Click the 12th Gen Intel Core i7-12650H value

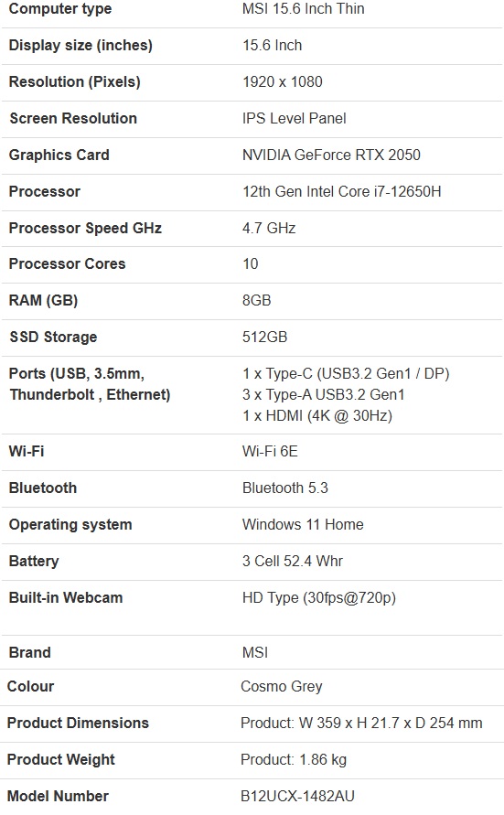(342, 191)
